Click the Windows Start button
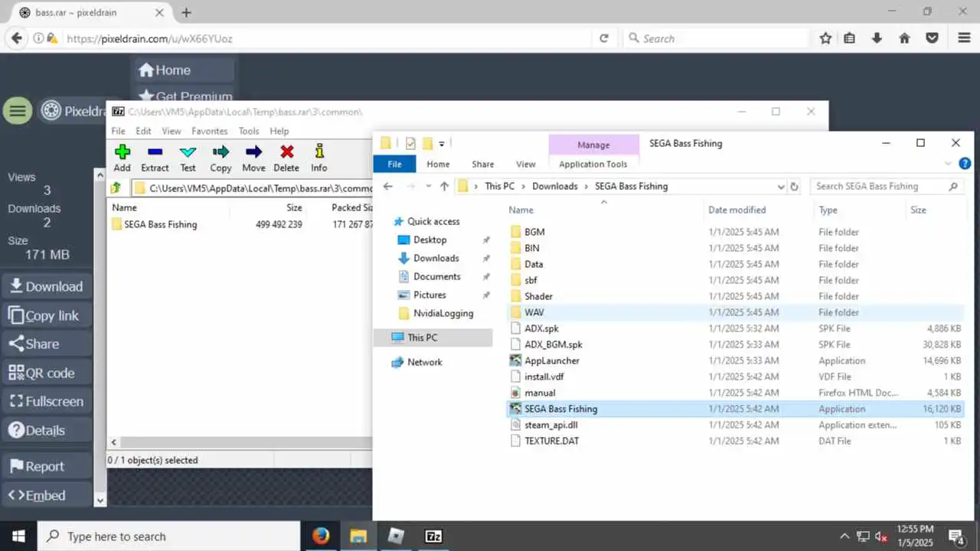The image size is (980, 551). pyautogui.click(x=18, y=536)
